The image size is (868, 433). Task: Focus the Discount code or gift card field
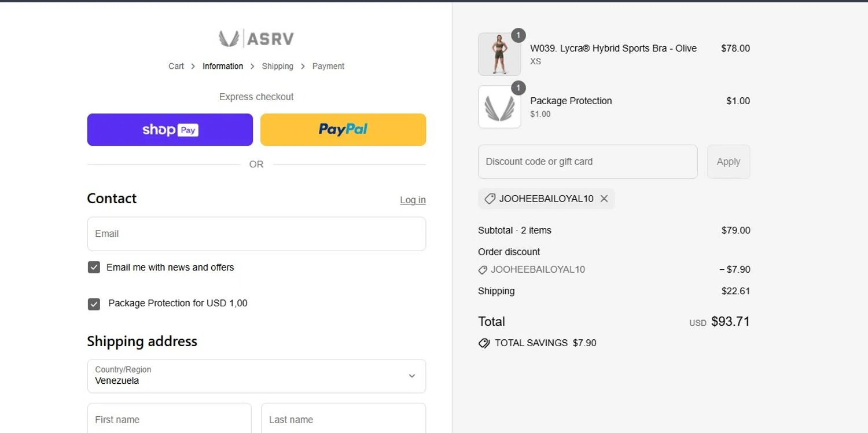click(587, 162)
